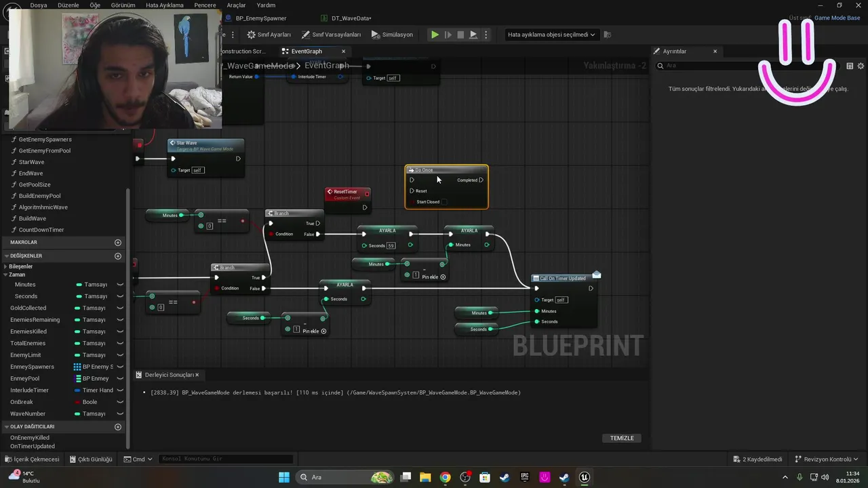
Task: Click the Advance single frame button
Action: tap(448, 35)
